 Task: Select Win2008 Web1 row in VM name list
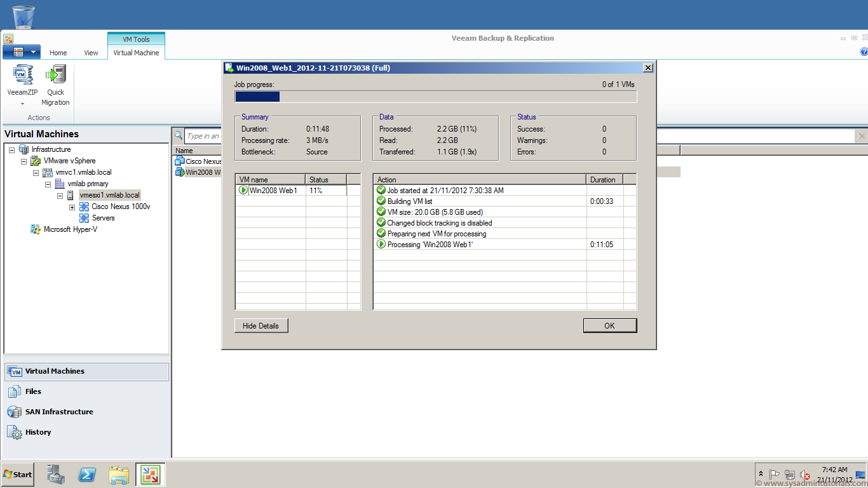[x=291, y=191]
